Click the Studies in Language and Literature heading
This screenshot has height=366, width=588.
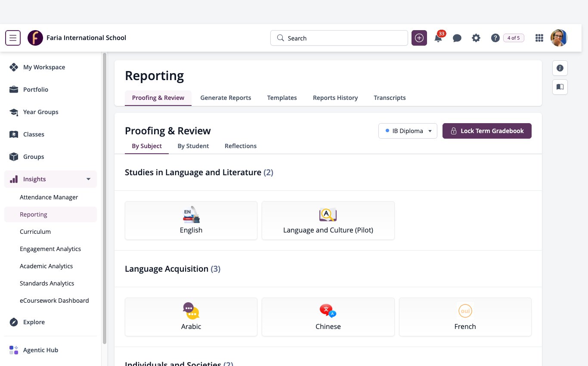point(199,172)
